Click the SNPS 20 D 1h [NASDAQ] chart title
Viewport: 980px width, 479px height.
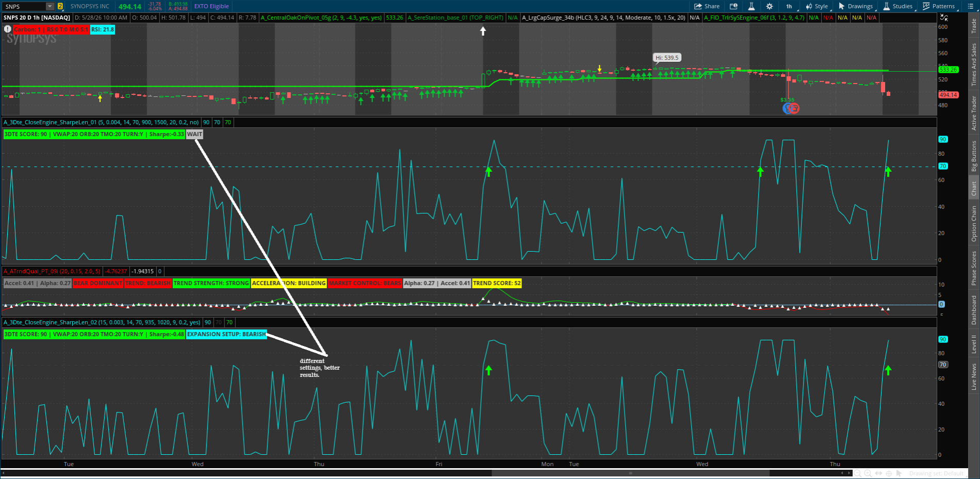[x=37, y=18]
